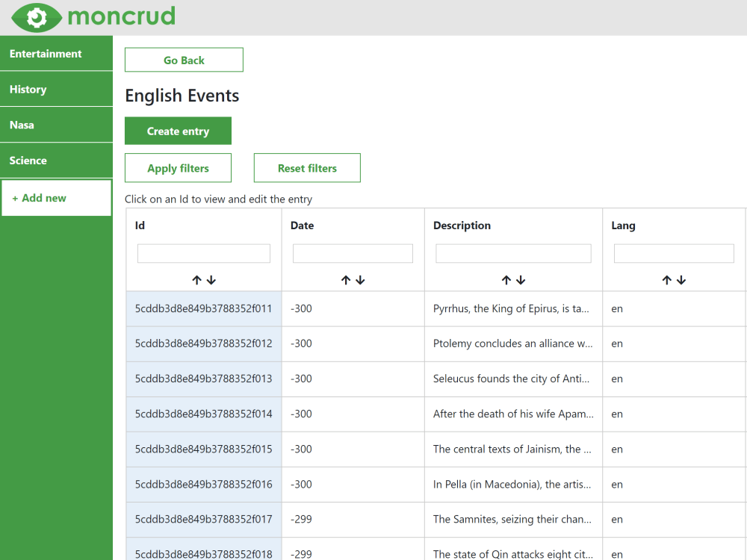Open the Entertainment sidebar section

tap(56, 53)
